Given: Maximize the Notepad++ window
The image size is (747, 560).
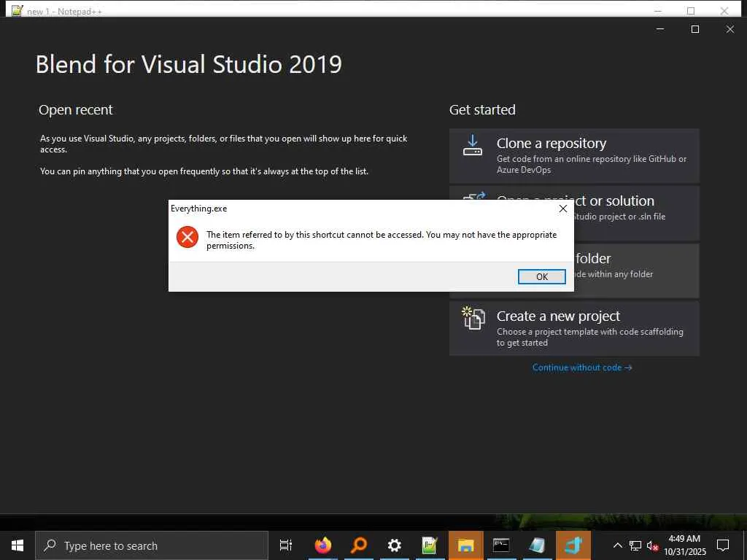Looking at the screenshot, I should tap(691, 11).
